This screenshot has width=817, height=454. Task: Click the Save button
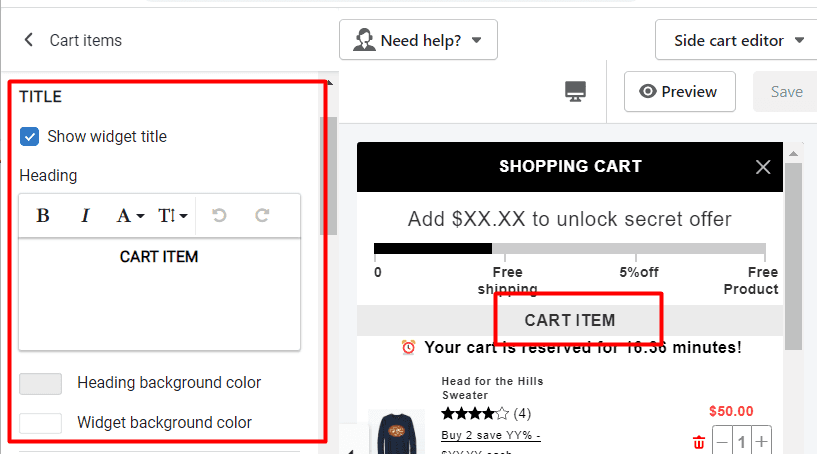pos(786,92)
